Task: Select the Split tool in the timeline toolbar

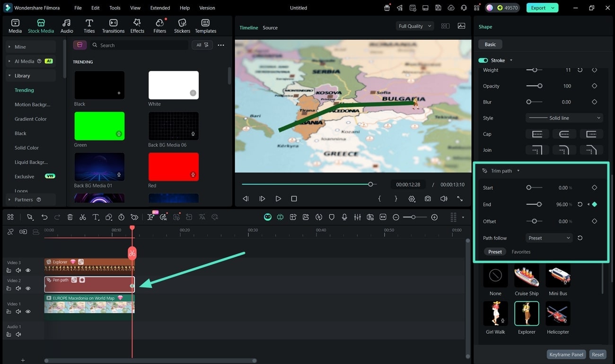Action: click(x=82, y=217)
